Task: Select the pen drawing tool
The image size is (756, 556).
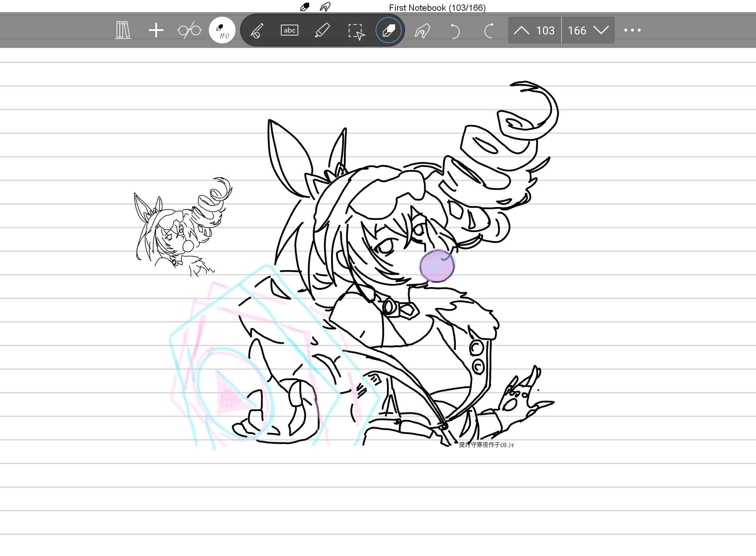Action: [257, 30]
